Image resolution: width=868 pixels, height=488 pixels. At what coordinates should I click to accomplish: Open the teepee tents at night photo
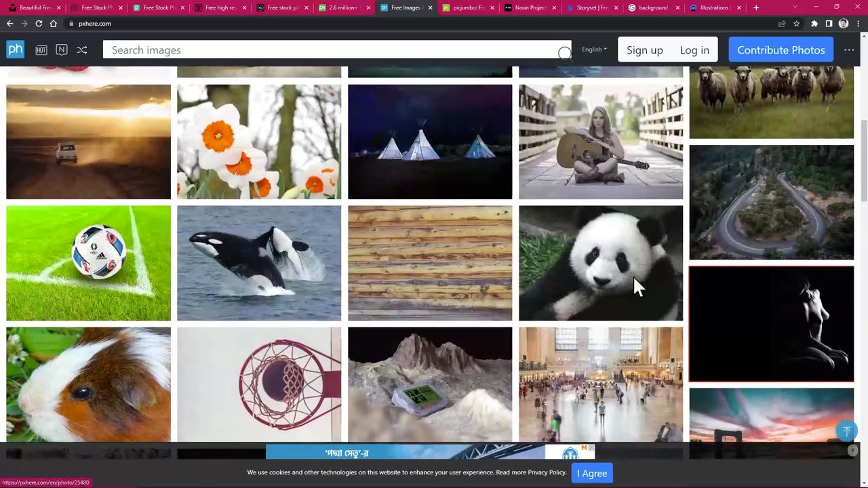[430, 142]
